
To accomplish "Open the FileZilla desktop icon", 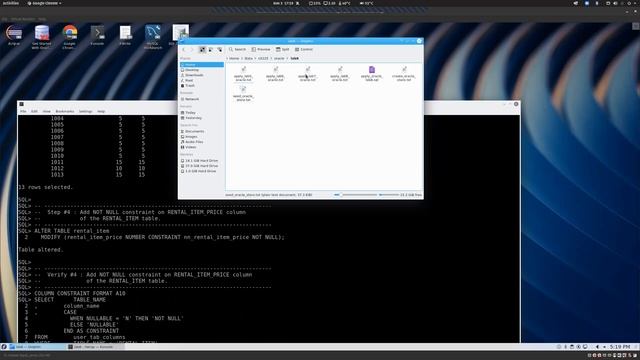I will (x=125, y=36).
